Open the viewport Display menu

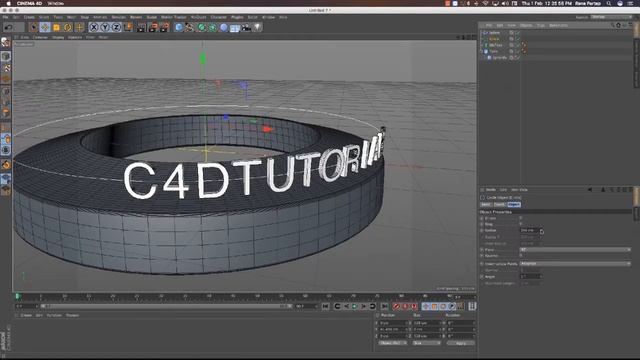58,37
